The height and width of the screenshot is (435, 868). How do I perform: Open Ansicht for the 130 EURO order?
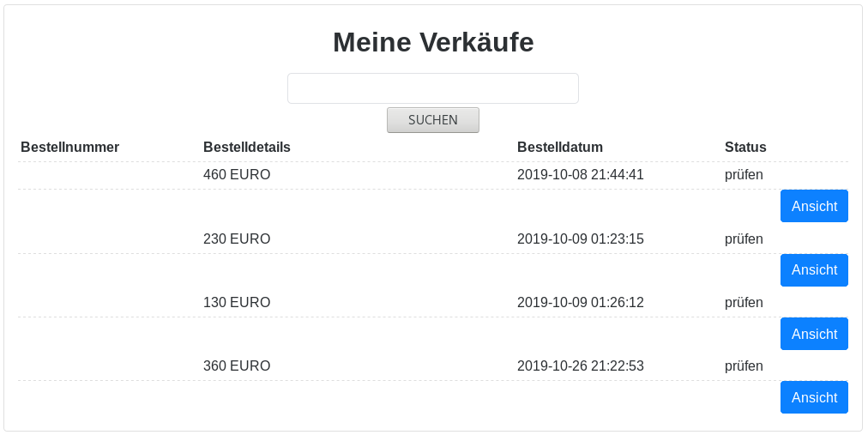click(x=814, y=334)
